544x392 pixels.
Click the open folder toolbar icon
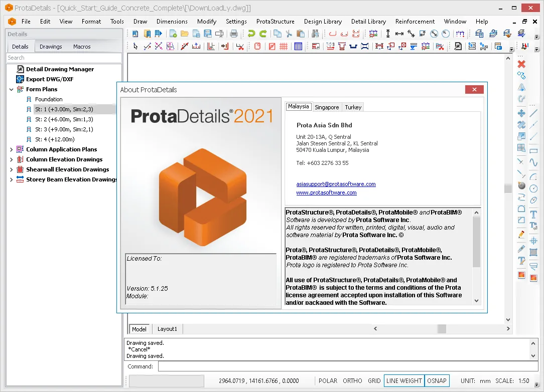[185, 34]
